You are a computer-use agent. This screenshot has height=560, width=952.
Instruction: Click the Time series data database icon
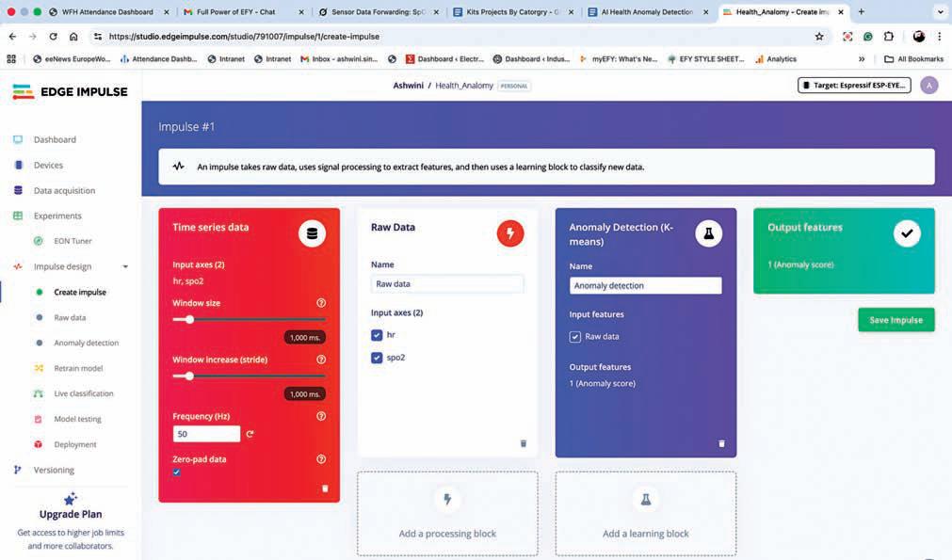[x=312, y=233]
